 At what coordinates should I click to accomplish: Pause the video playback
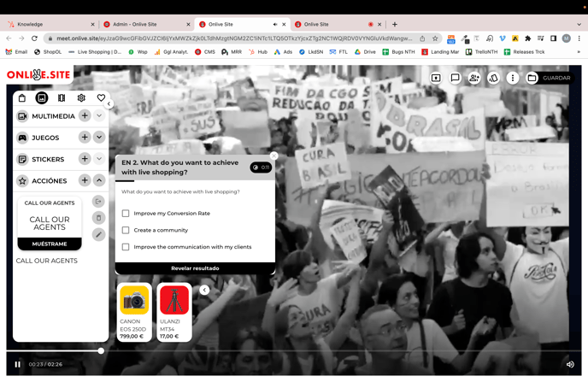pos(18,364)
